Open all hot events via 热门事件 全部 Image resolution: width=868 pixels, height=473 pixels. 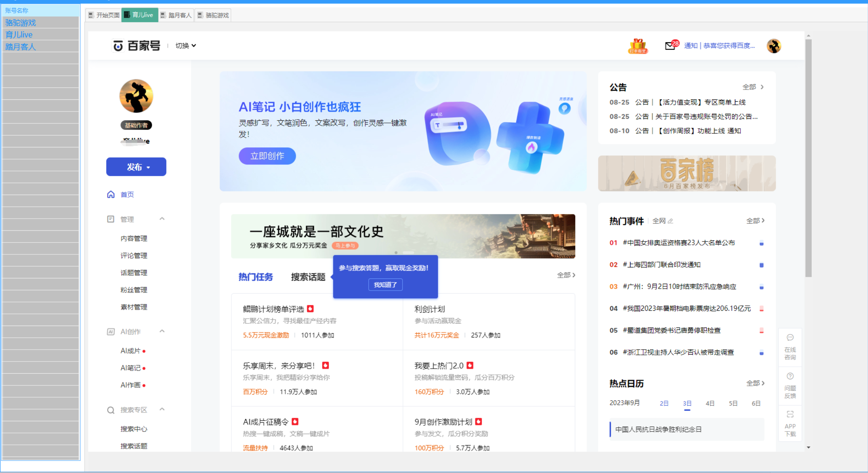(x=755, y=221)
